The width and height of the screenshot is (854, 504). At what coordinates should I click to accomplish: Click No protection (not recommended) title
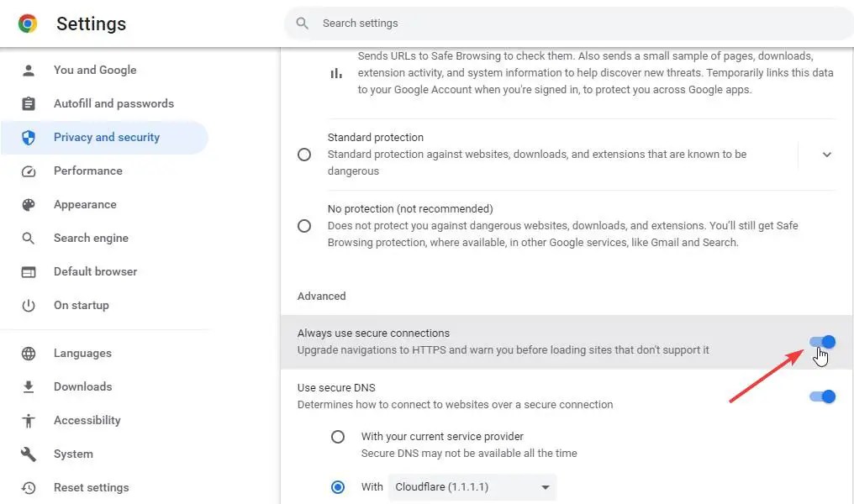click(x=410, y=209)
